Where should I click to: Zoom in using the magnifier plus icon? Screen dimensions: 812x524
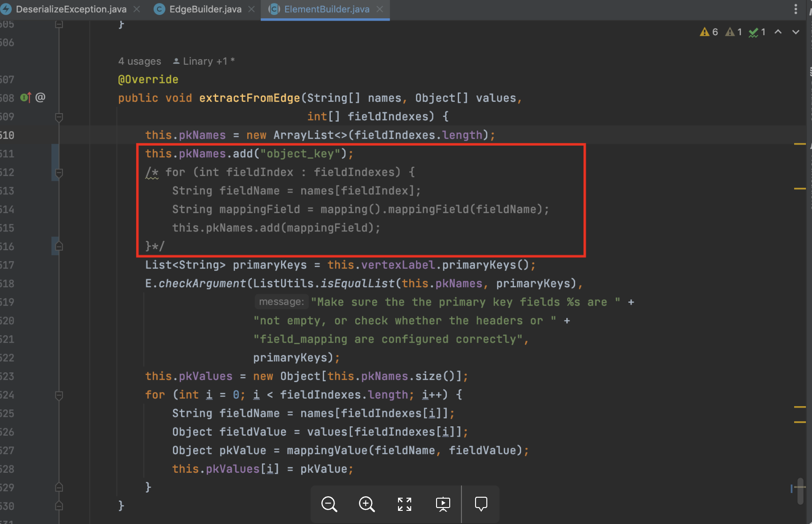pos(367,504)
